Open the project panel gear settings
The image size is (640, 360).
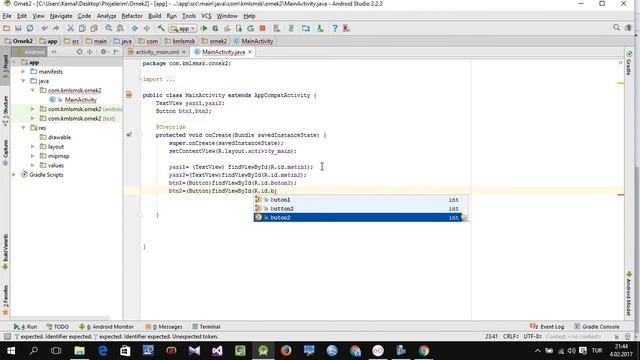point(104,52)
